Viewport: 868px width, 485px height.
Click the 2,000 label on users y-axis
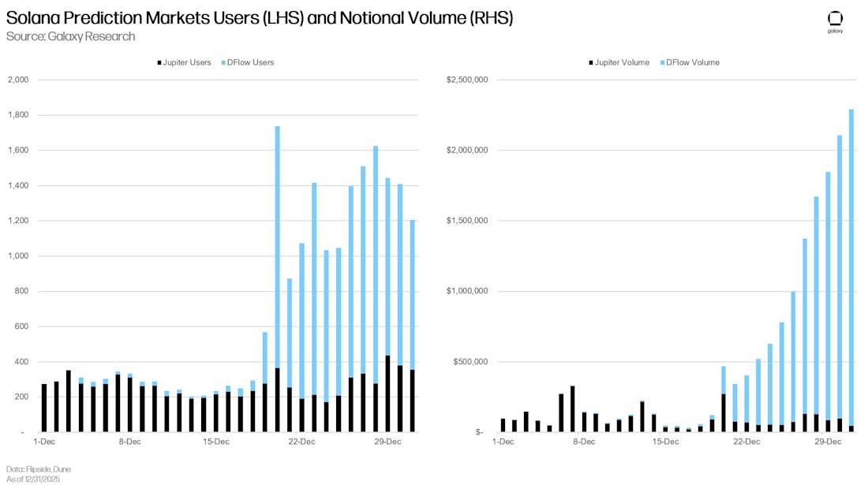pos(17,80)
